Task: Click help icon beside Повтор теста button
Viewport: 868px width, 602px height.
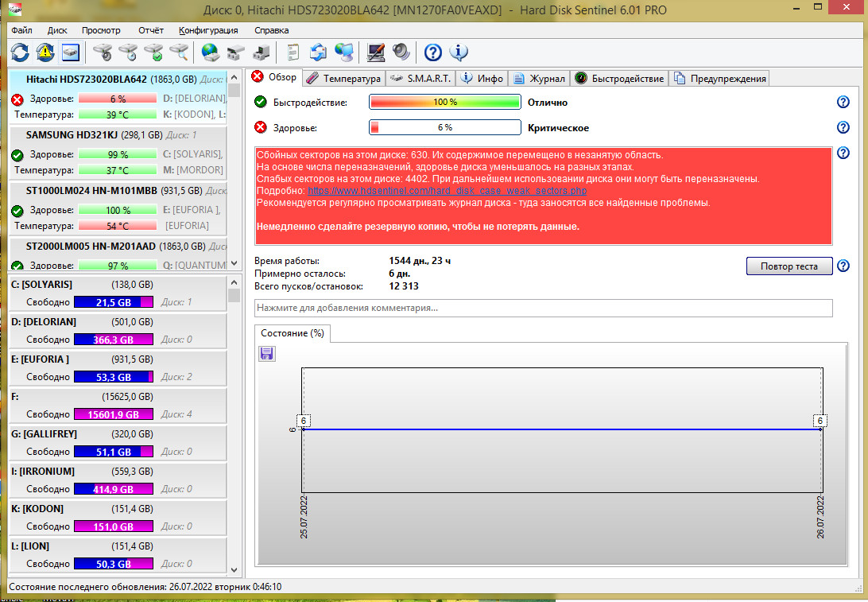Action: tap(843, 266)
